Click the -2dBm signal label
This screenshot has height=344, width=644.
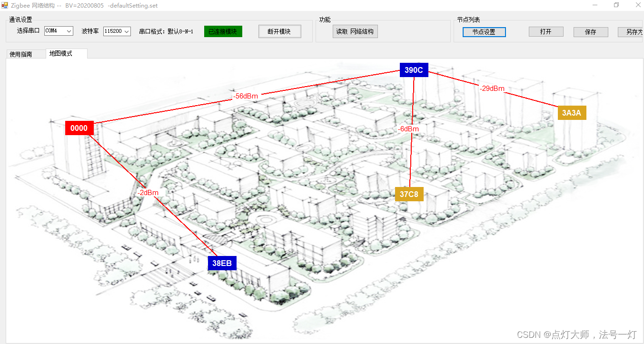pos(148,193)
